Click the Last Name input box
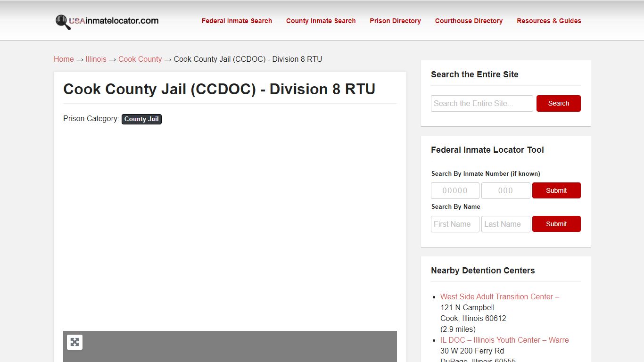 coord(505,224)
